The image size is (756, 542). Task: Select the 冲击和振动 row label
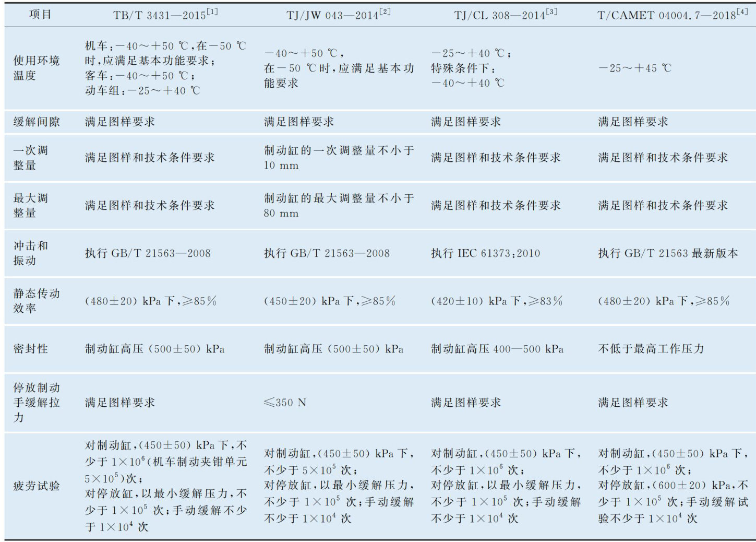tap(31, 253)
